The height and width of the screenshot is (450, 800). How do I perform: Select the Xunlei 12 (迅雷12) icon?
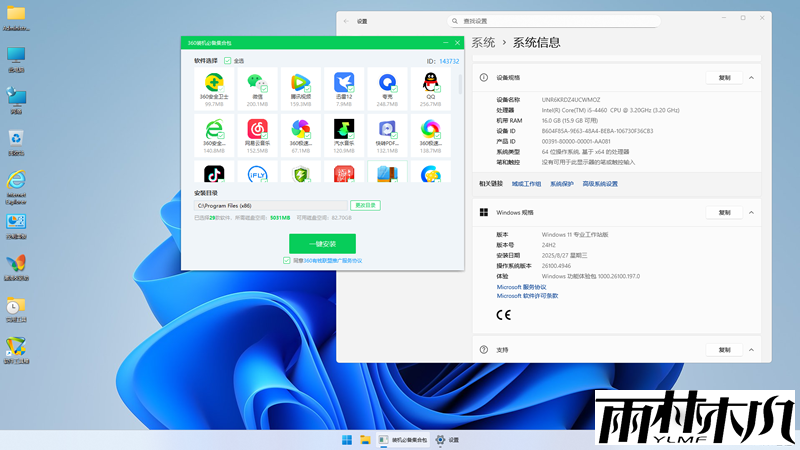[x=344, y=84]
